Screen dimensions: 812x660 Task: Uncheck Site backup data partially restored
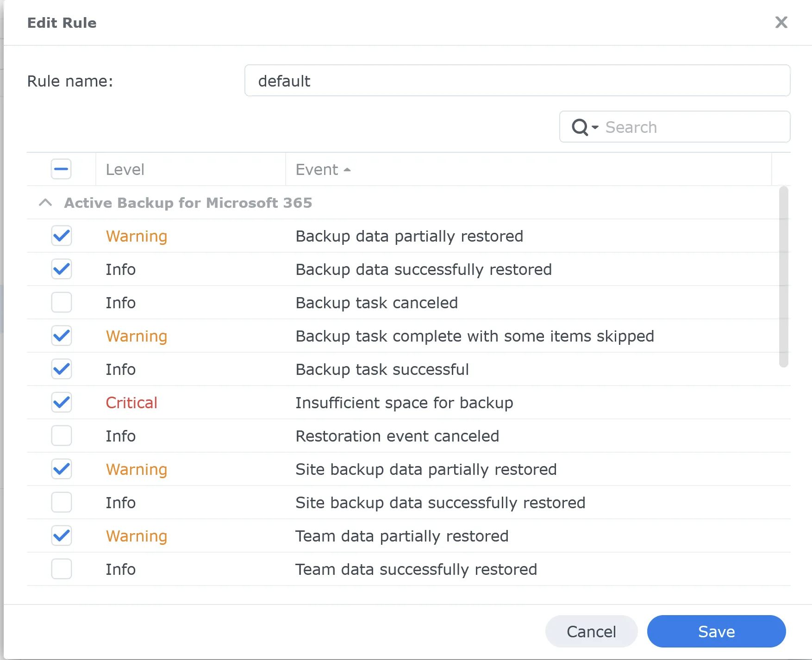(61, 469)
